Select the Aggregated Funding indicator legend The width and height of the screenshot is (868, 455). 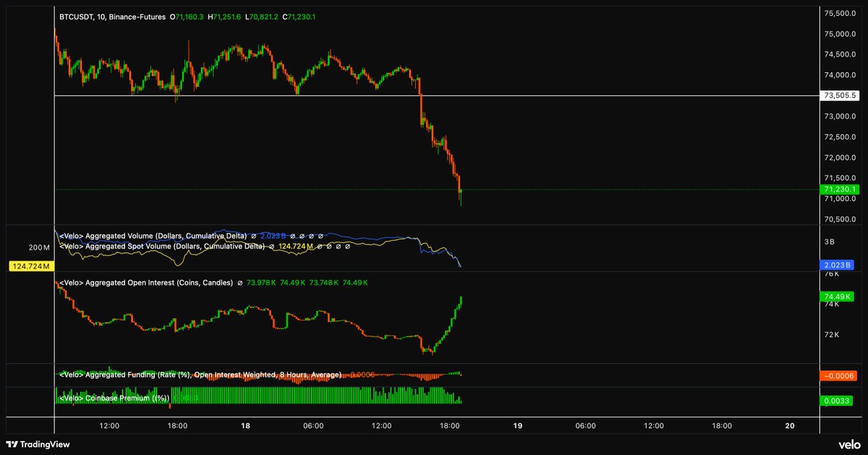[x=200, y=375]
